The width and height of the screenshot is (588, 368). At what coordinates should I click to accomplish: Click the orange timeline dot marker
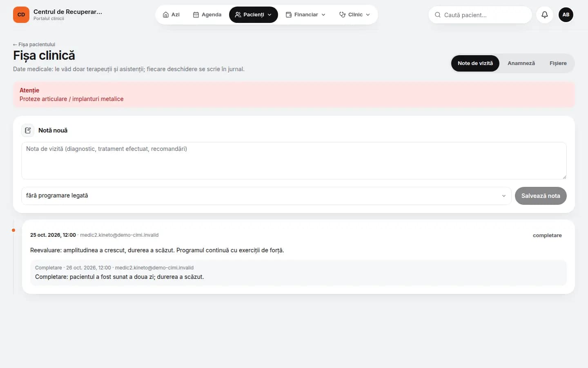13,230
